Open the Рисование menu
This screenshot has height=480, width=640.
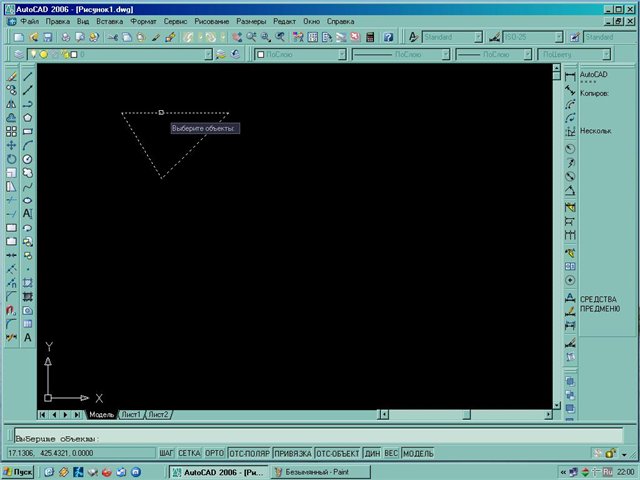click(x=211, y=21)
